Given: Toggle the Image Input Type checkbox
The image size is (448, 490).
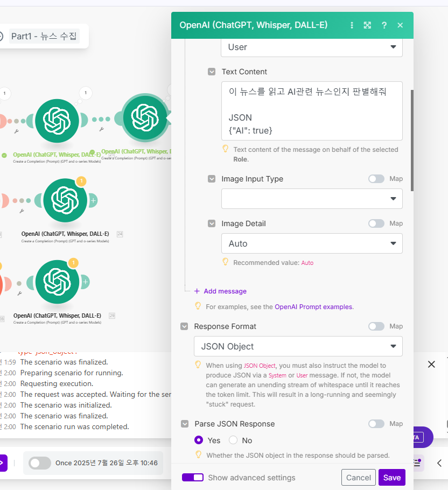Looking at the screenshot, I should coord(212,179).
